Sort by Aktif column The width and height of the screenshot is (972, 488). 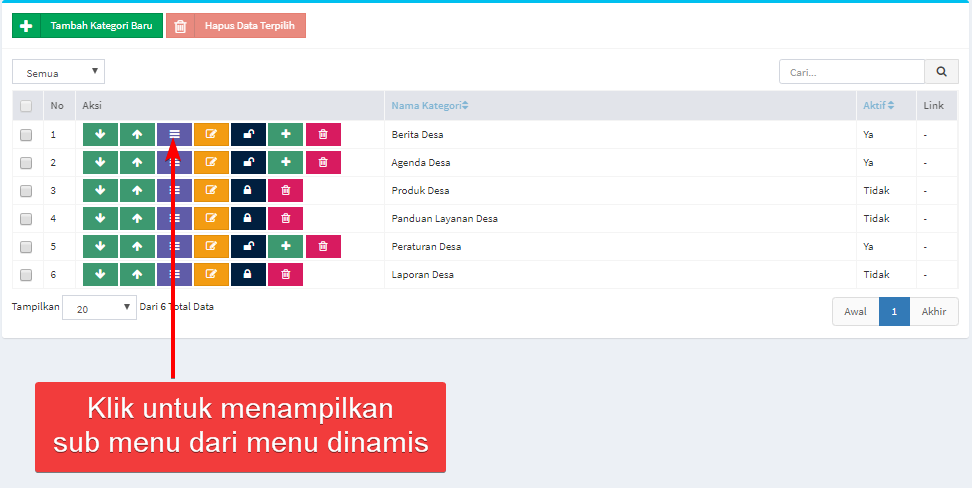pos(878,105)
